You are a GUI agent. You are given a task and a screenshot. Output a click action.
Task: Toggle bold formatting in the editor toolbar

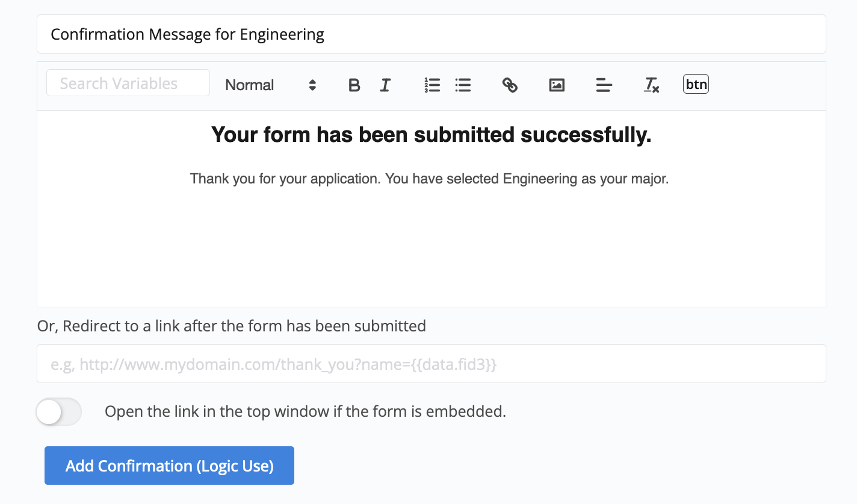[354, 85]
